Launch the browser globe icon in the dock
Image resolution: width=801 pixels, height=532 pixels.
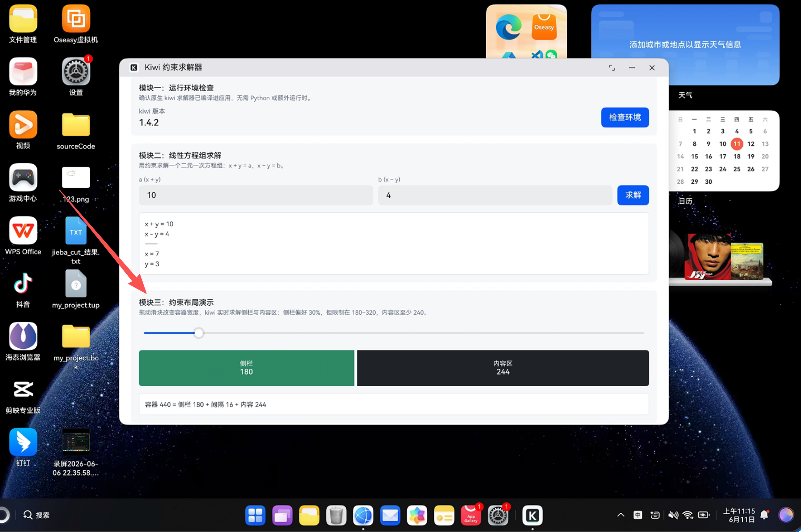click(x=363, y=515)
